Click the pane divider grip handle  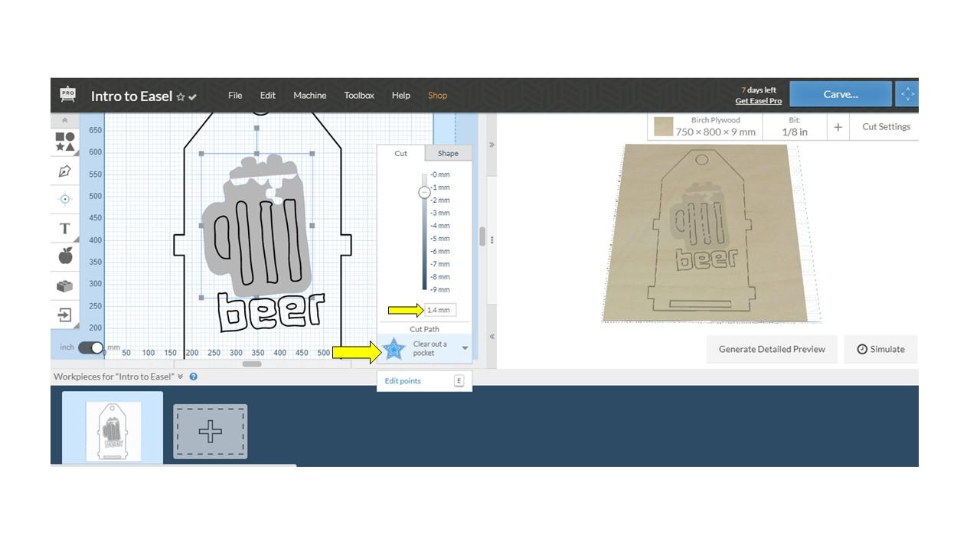click(492, 240)
